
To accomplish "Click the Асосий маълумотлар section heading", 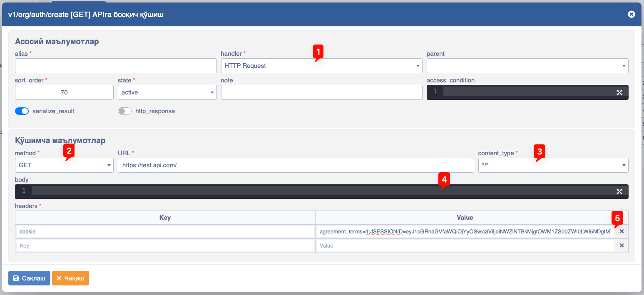I will tap(57, 41).
